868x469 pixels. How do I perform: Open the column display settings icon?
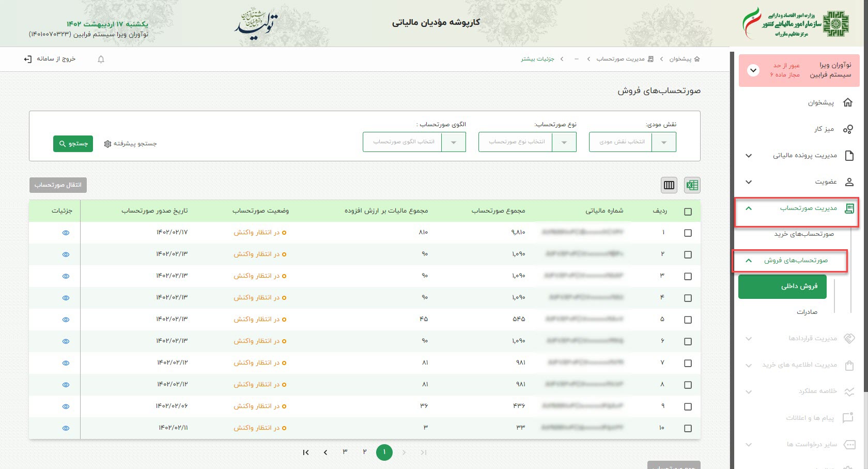(x=669, y=185)
